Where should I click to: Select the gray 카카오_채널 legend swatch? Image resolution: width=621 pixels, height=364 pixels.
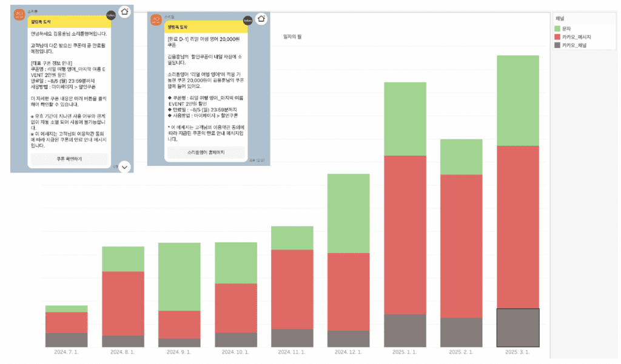coord(557,45)
